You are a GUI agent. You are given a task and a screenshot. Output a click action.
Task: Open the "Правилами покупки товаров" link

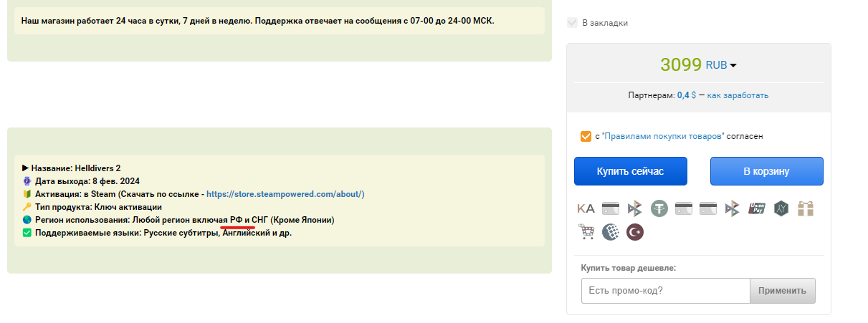(664, 136)
